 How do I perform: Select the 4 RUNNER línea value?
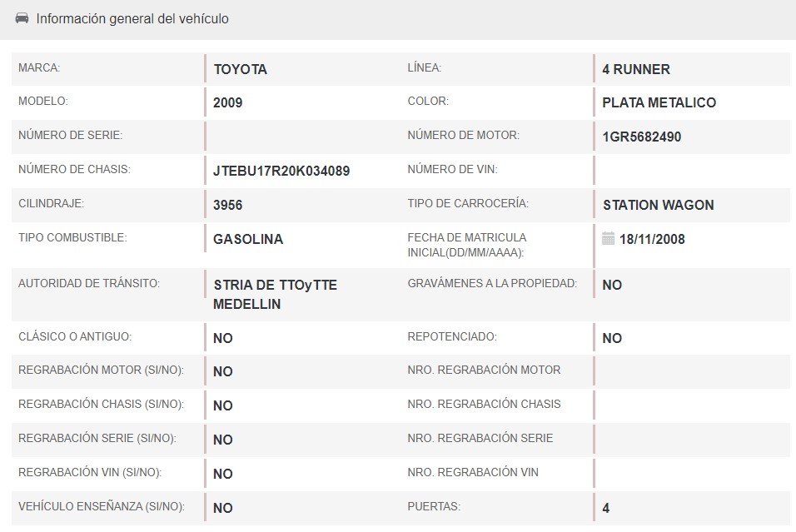pos(636,69)
